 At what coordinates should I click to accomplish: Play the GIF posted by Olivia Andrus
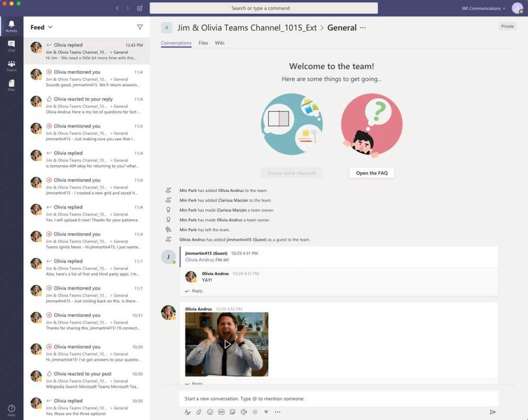tap(227, 344)
